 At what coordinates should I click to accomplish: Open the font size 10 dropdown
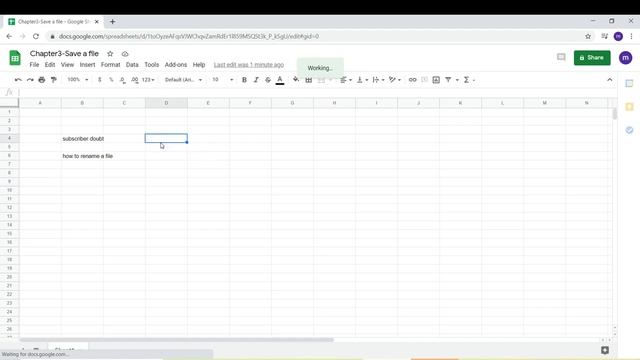222,80
